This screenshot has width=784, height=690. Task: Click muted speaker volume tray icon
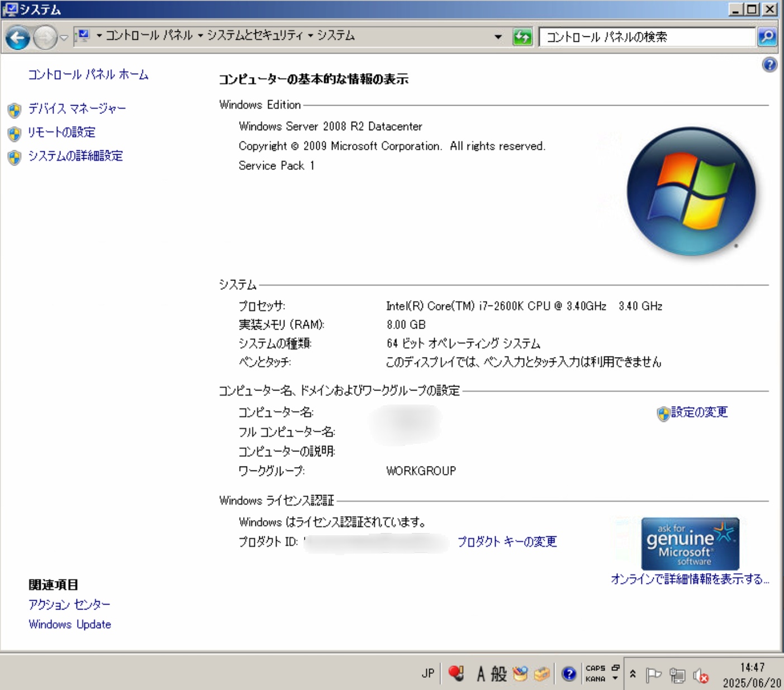700,676
